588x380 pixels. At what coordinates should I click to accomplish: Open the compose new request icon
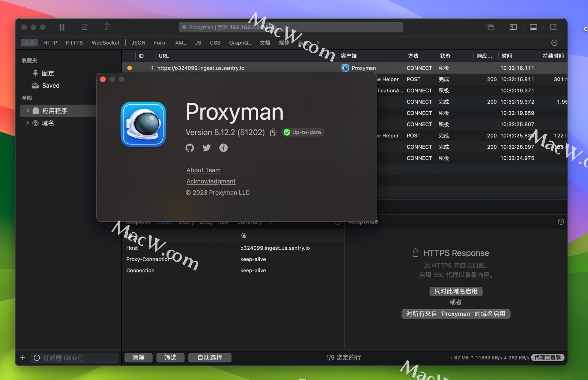85,27
